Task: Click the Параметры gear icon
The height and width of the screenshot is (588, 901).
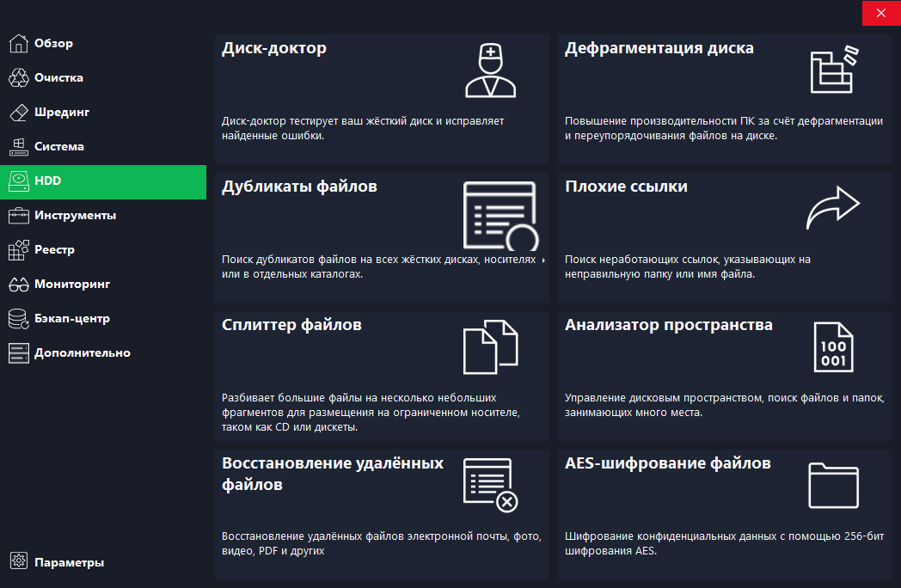Action: click(x=18, y=560)
